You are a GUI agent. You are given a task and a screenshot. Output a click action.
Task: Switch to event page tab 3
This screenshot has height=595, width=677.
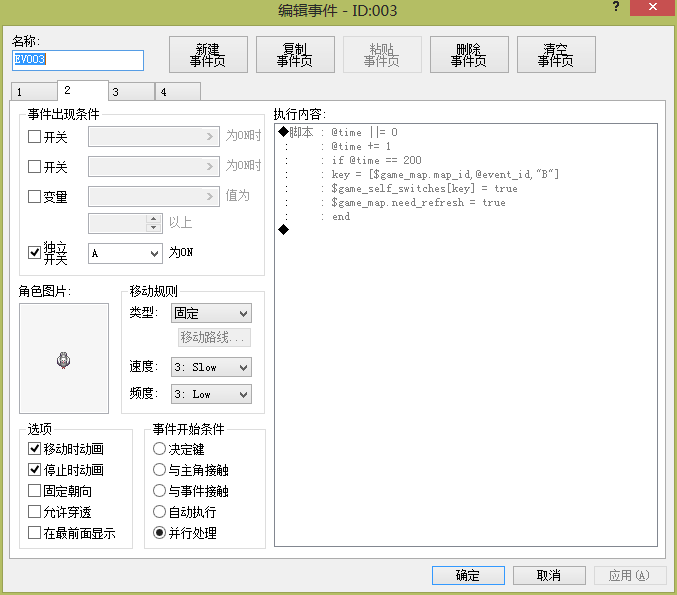[131, 92]
